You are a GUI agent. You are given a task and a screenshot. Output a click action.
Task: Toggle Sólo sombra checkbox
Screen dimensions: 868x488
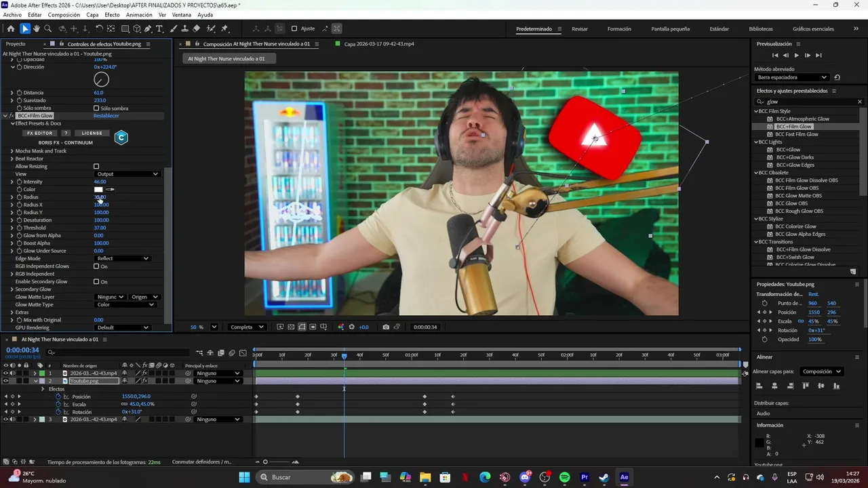[96, 108]
